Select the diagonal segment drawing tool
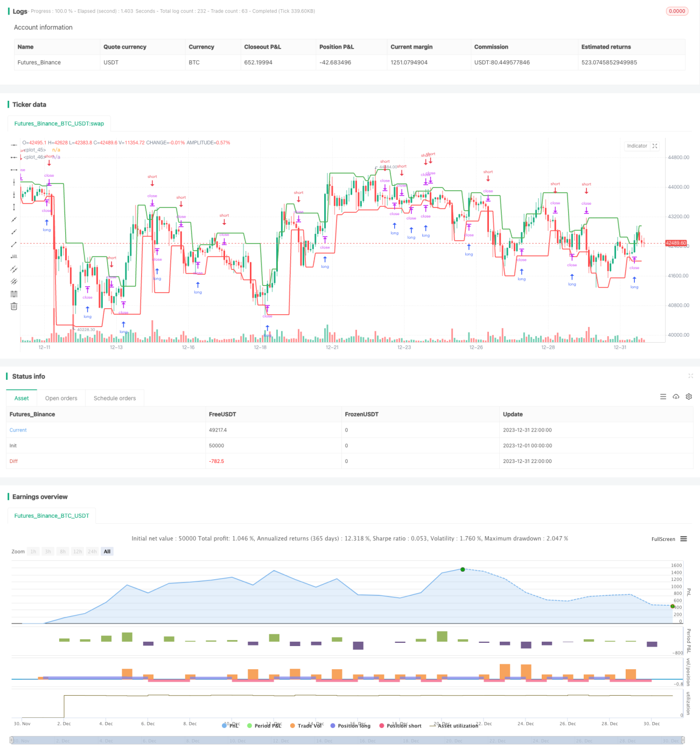Screen dimensions: 700x756 (14, 244)
